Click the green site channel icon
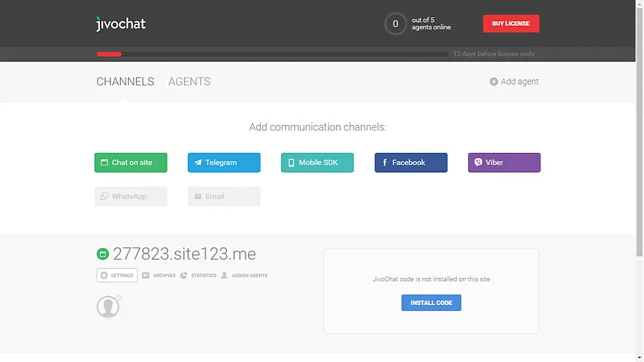 pos(102,254)
